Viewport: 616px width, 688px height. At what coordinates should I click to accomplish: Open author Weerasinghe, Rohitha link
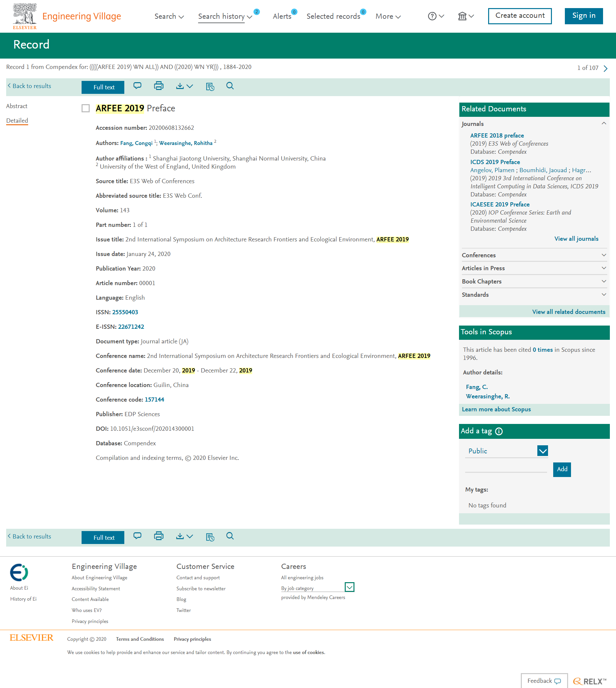click(x=186, y=143)
